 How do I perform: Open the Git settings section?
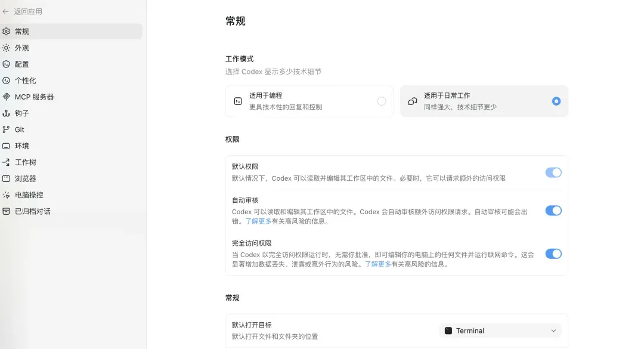(x=72, y=129)
